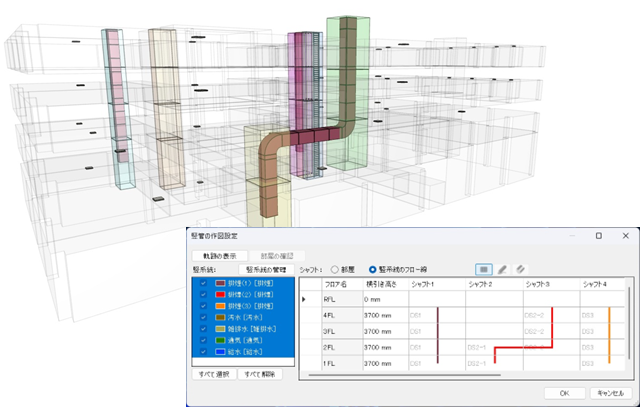Maximize the 竪管の作図設定 dialog
The image size is (640, 407).
(598, 236)
